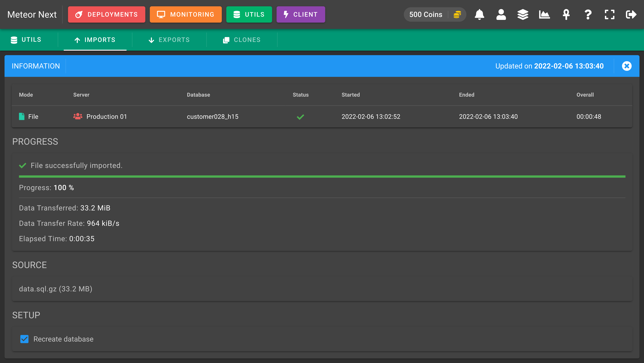The height and width of the screenshot is (363, 644).
Task: Click Progress 100 % value
Action: [x=64, y=188]
